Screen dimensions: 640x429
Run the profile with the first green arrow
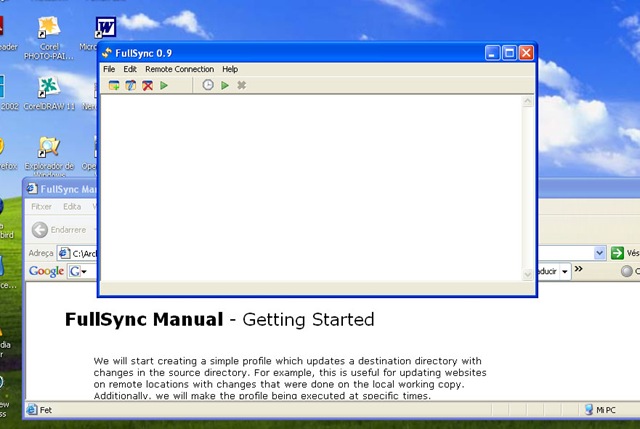pos(164,85)
